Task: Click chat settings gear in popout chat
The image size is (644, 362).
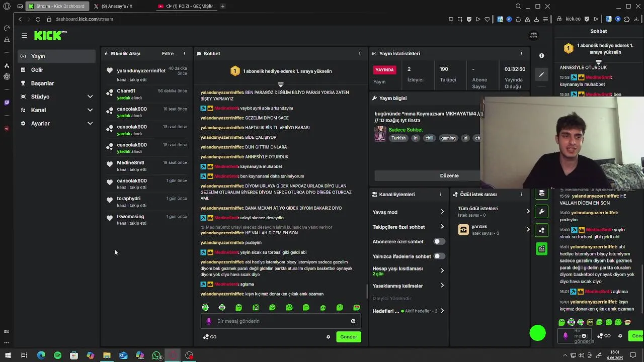Action: click(620, 336)
